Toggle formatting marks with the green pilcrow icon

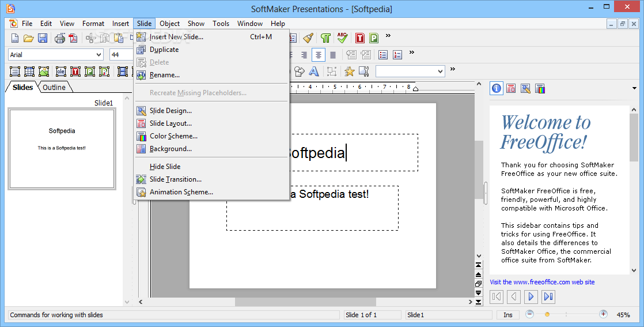click(x=325, y=38)
